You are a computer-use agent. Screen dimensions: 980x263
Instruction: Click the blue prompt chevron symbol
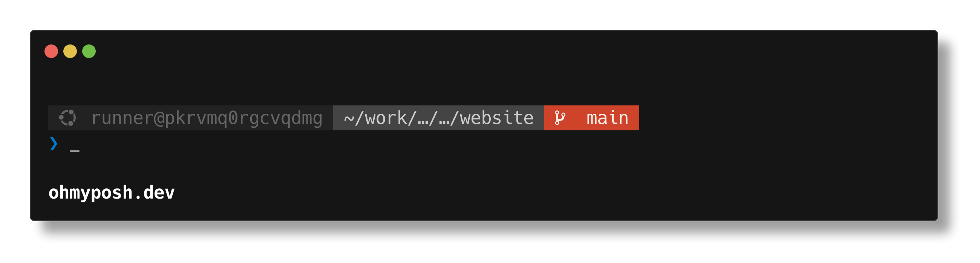[54, 144]
